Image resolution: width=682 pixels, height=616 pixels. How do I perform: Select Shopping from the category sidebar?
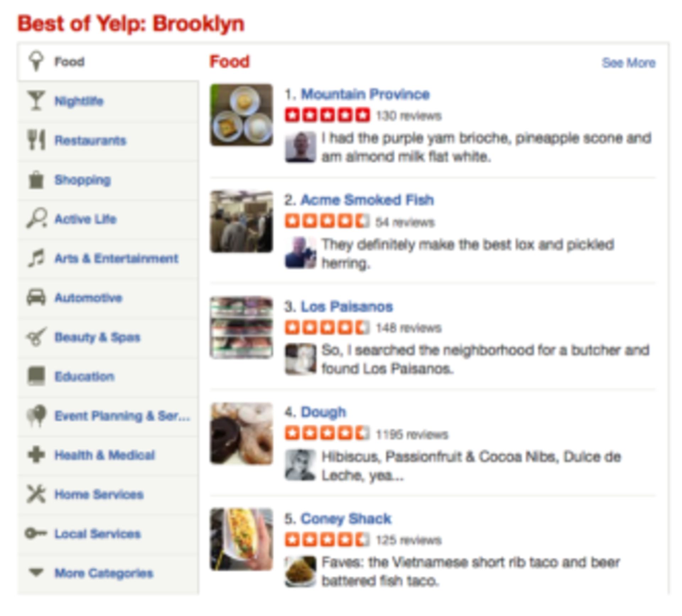[83, 180]
